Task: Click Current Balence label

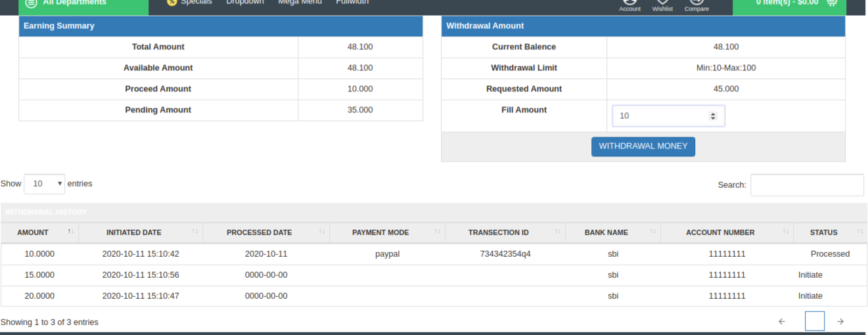Action: 524,47
